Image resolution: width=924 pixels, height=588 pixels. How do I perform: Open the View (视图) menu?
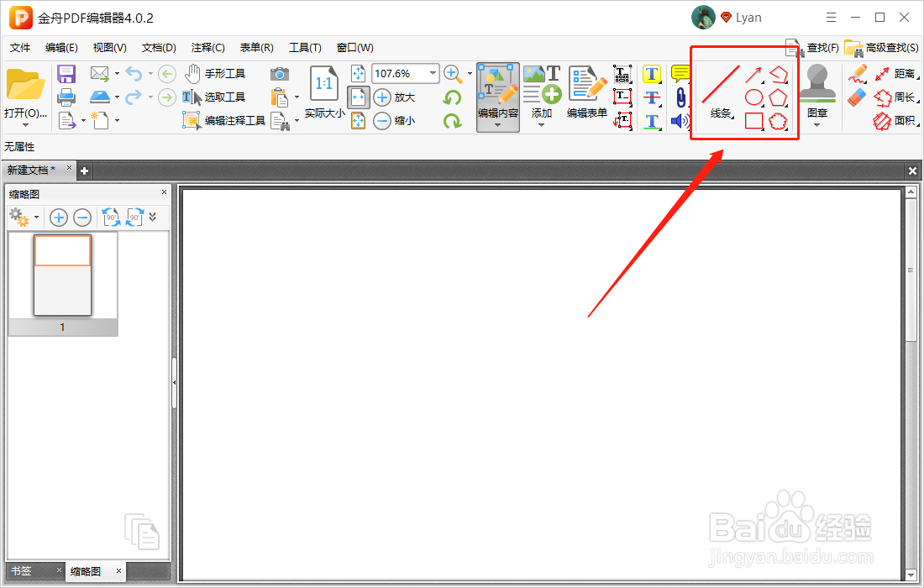pyautogui.click(x=109, y=48)
